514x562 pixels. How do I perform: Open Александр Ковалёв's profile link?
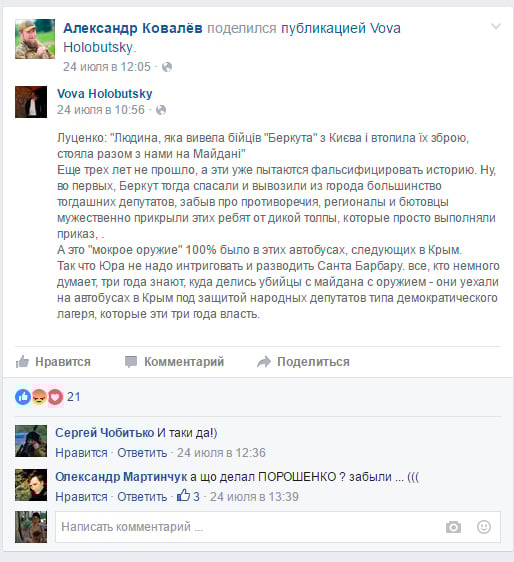click(133, 28)
